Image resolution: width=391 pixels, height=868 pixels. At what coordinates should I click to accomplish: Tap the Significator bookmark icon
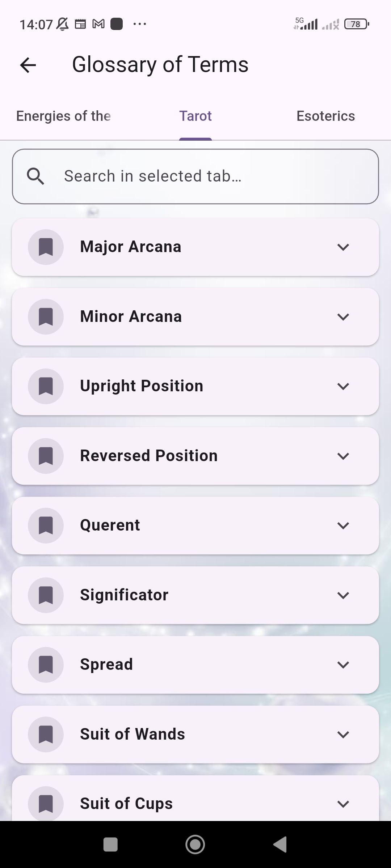pos(46,595)
